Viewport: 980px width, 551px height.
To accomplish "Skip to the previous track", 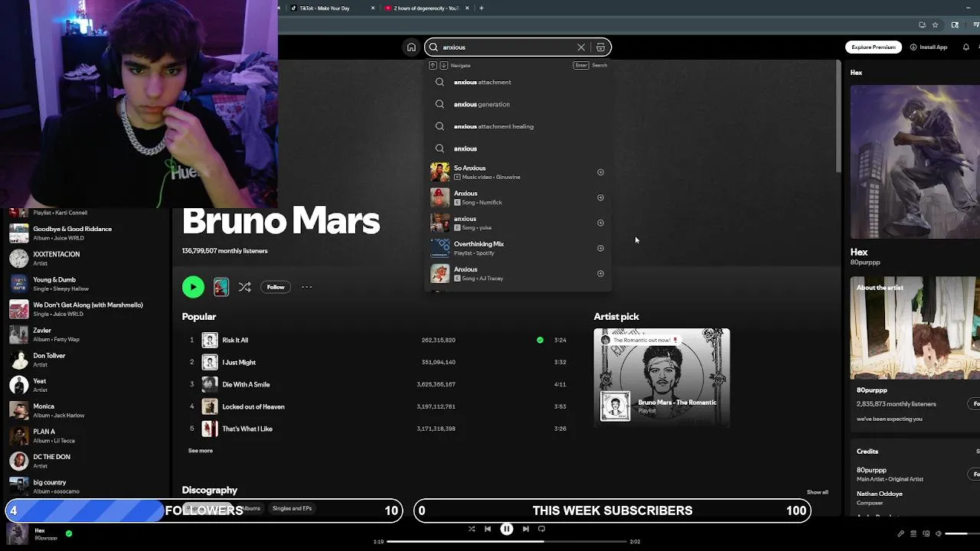I will [488, 529].
